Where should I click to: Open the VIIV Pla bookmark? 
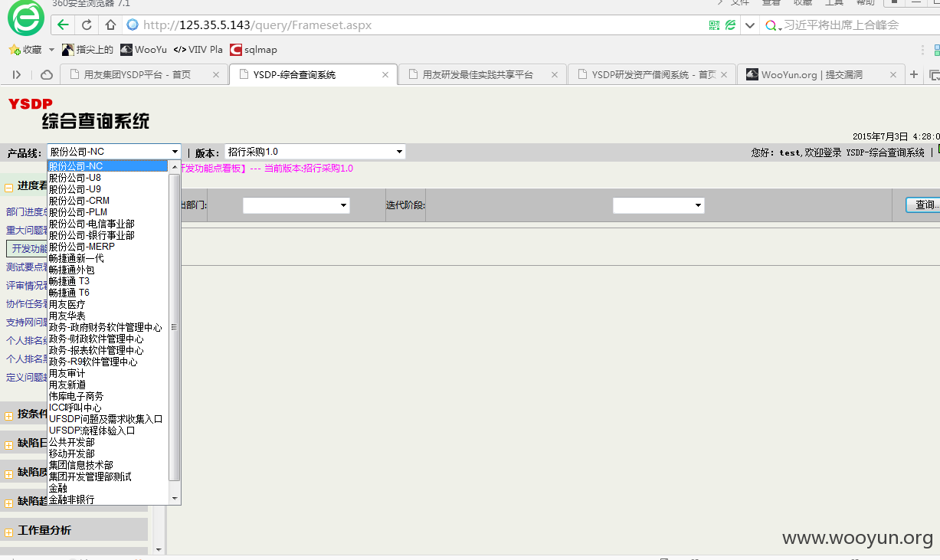pyautogui.click(x=198, y=50)
